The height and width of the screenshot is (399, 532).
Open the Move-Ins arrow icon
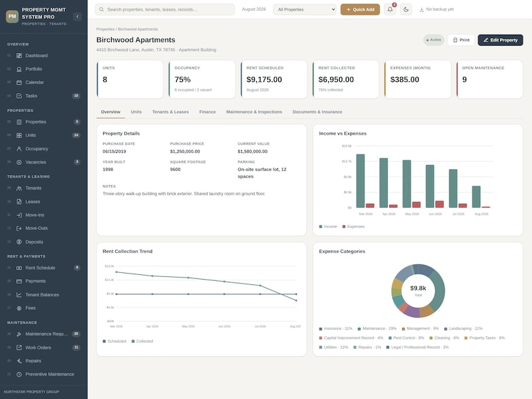[x=19, y=215]
